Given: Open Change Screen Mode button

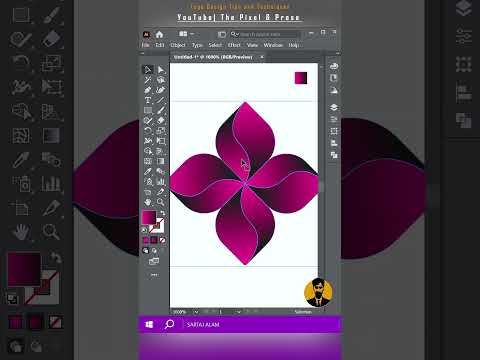Looking at the screenshot, I should [154, 262].
